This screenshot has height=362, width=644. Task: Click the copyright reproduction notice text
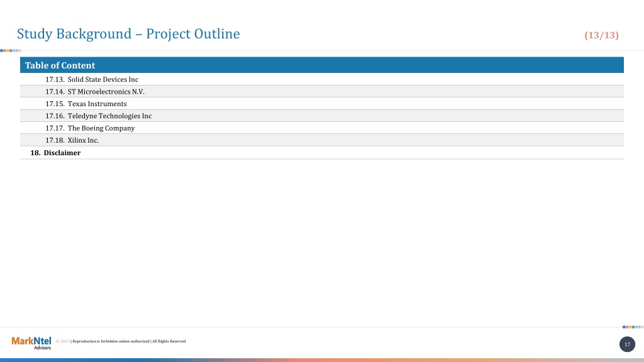pos(121,341)
